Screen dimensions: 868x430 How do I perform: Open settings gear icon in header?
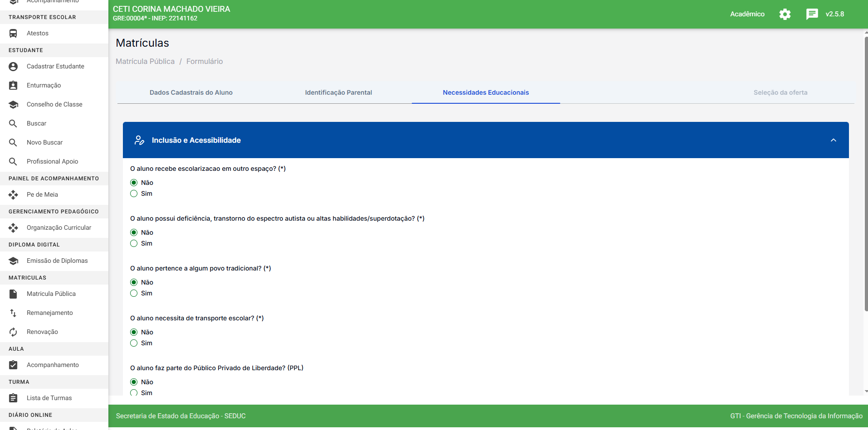785,14
